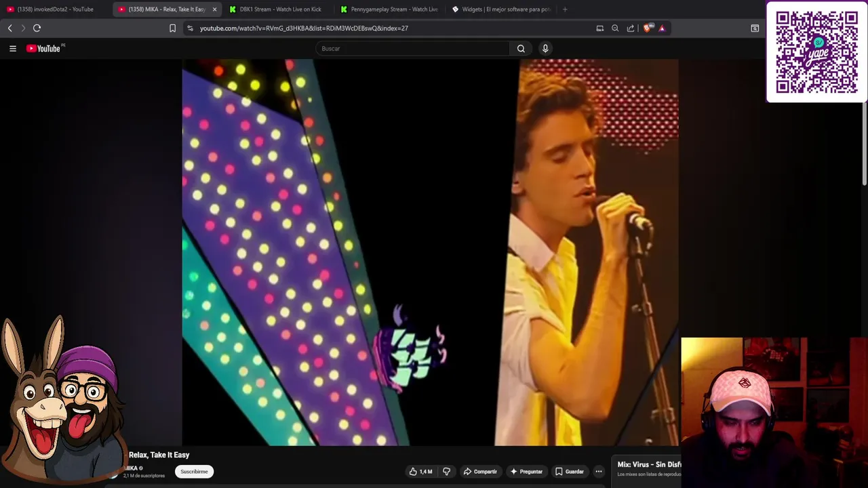868x488 pixels.
Task: Toggle the browser sidebar panel icon
Action: (755, 28)
